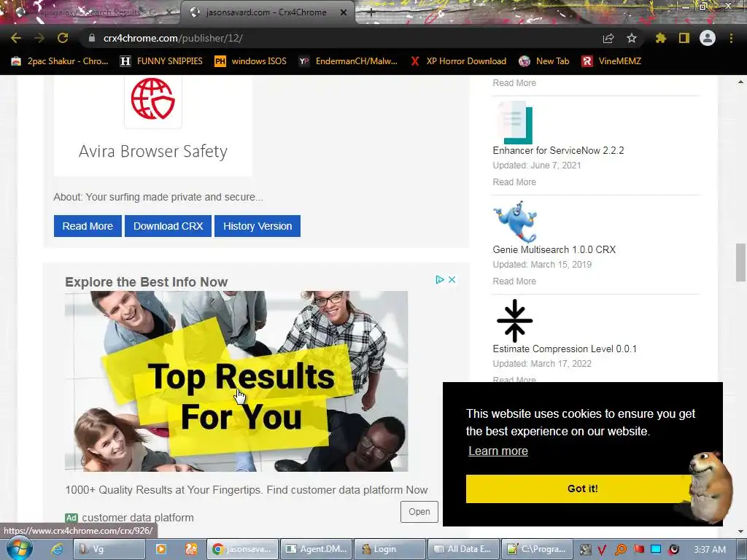This screenshot has width=747, height=560.
Task: Open the Avira Browser Safety title link
Action: [x=153, y=151]
